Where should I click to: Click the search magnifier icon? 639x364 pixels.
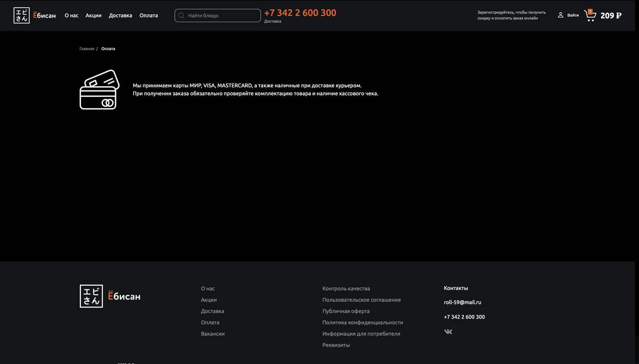pos(182,15)
